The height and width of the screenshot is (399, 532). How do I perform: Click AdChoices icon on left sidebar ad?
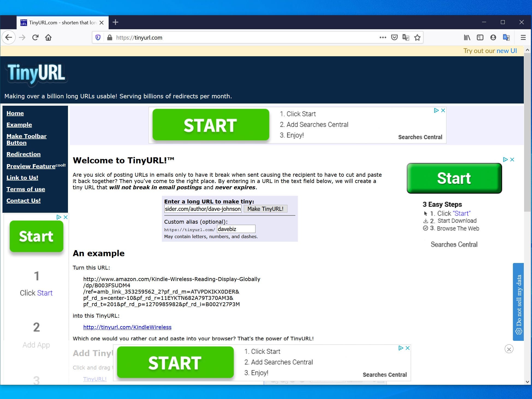[x=59, y=217]
